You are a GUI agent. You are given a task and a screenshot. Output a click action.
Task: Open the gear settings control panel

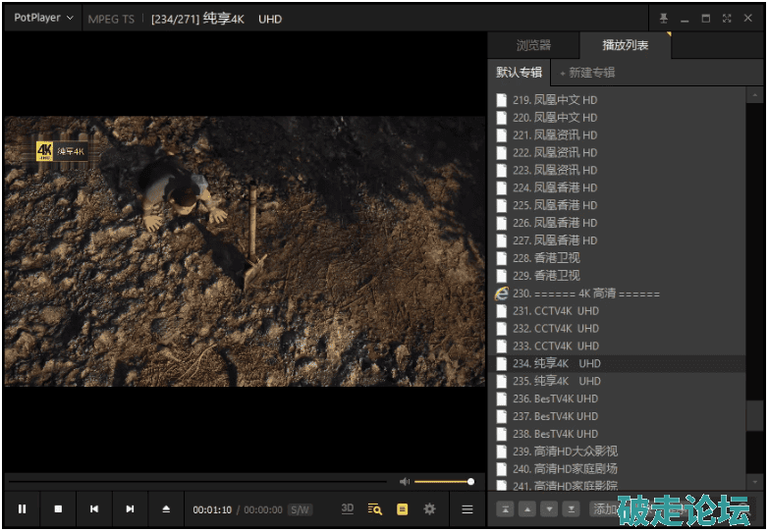429,509
